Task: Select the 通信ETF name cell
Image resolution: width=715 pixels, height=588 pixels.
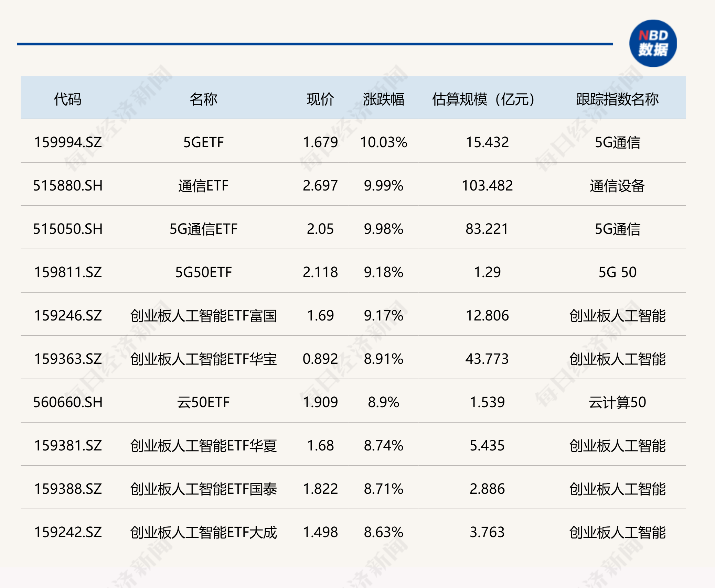Action: 203,186
